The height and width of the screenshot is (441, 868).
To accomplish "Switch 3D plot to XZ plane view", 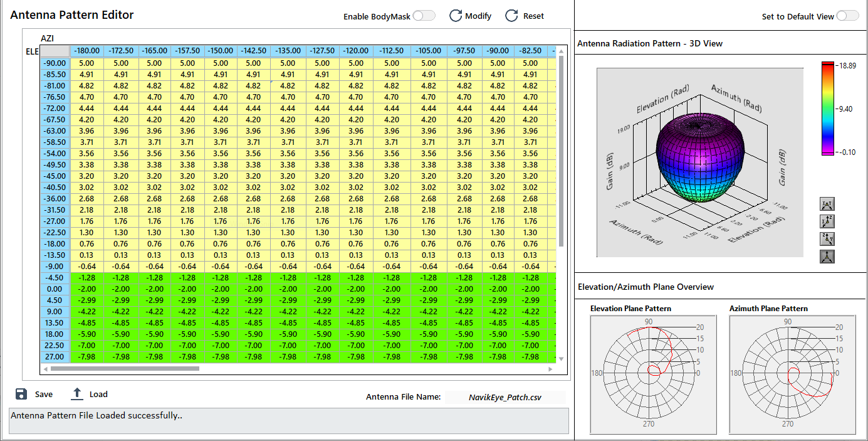I will (x=827, y=221).
